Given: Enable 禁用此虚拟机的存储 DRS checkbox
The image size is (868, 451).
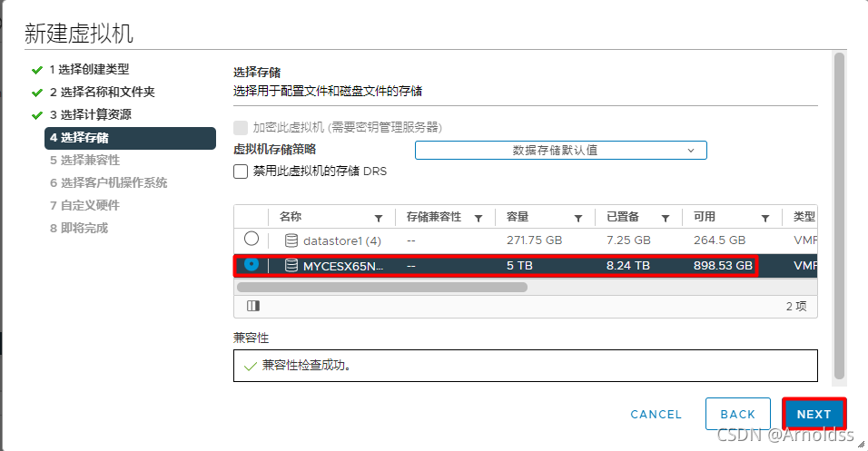Looking at the screenshot, I should pos(241,171).
